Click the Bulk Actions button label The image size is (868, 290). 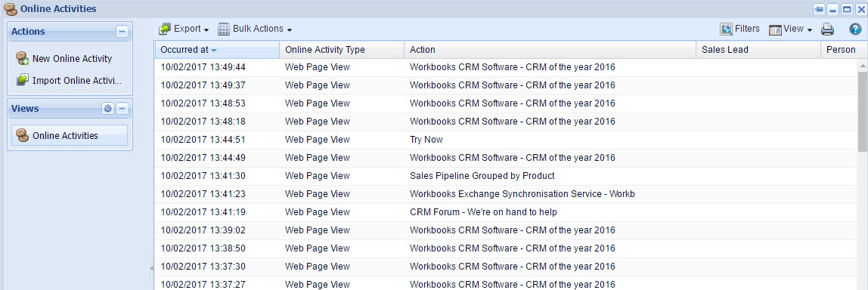[x=258, y=29]
